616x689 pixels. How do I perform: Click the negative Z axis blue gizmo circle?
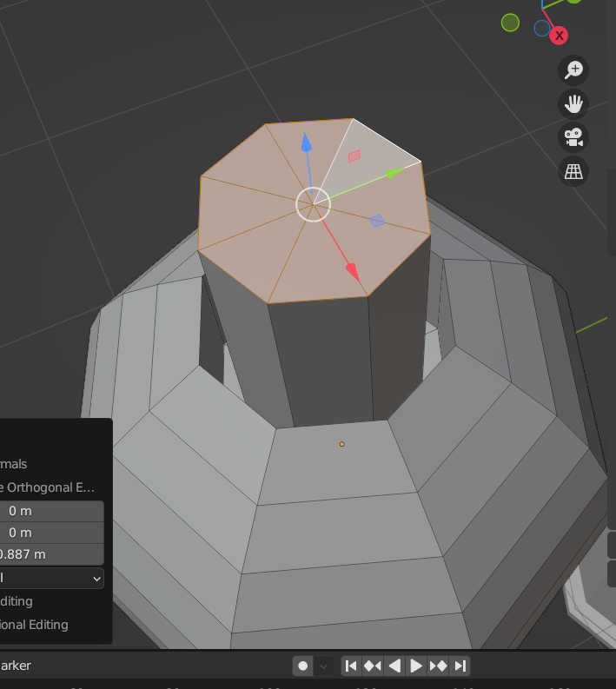coord(542,29)
